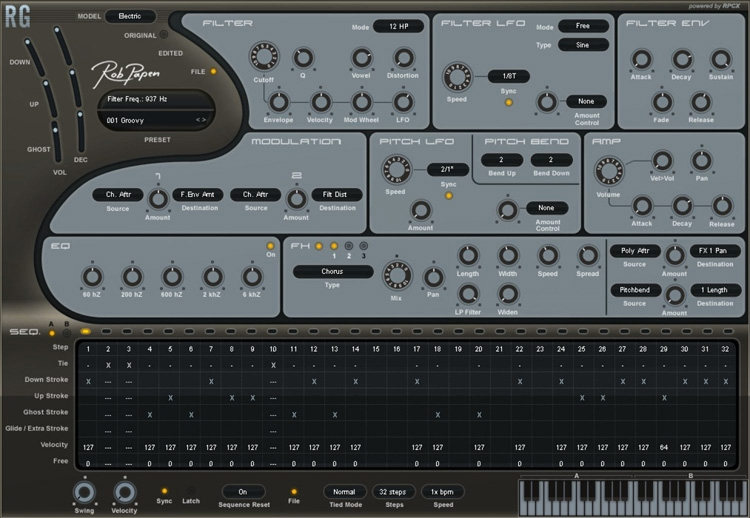Click the Pitch LFO Amount knob
Image resolution: width=750 pixels, height=518 pixels.
(420, 210)
